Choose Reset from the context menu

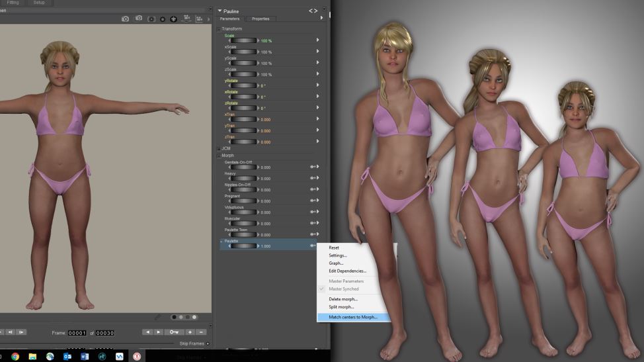[334, 248]
